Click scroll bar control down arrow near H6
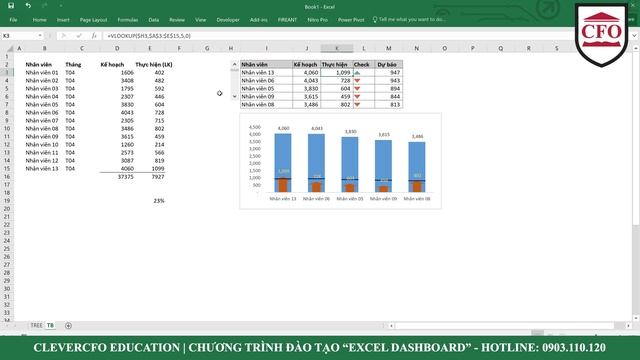640x360 pixels. coord(234,96)
